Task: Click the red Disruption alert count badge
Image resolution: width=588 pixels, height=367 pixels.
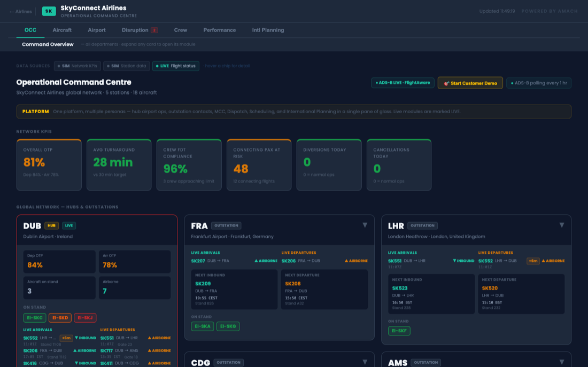Action: (x=154, y=30)
